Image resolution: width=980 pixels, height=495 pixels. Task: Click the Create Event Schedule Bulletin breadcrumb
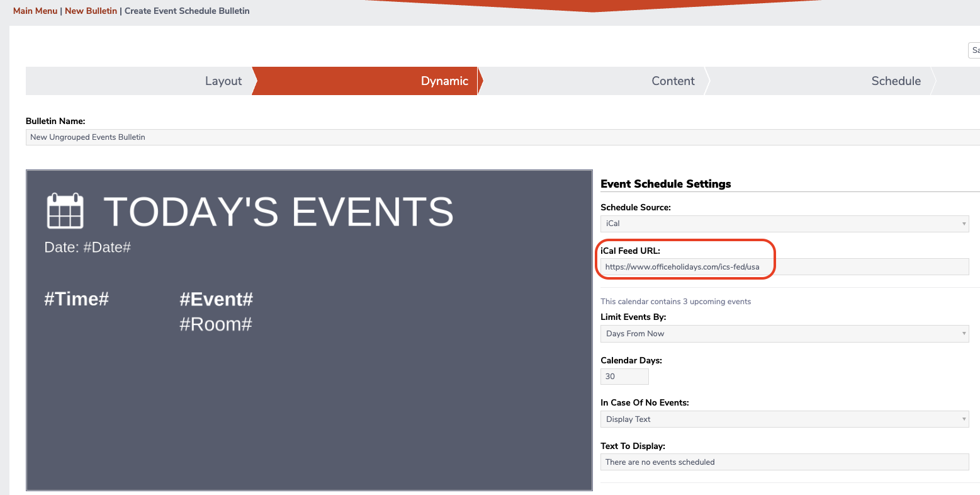pos(187,11)
